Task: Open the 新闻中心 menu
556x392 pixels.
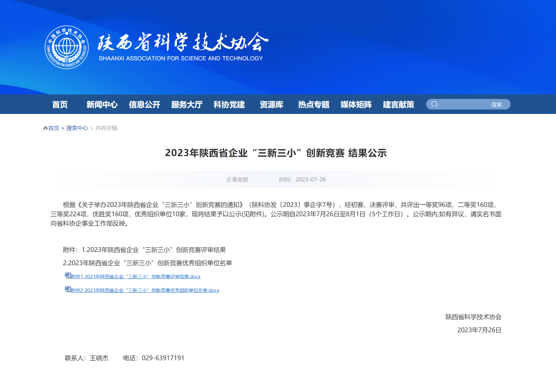Action: [102, 104]
